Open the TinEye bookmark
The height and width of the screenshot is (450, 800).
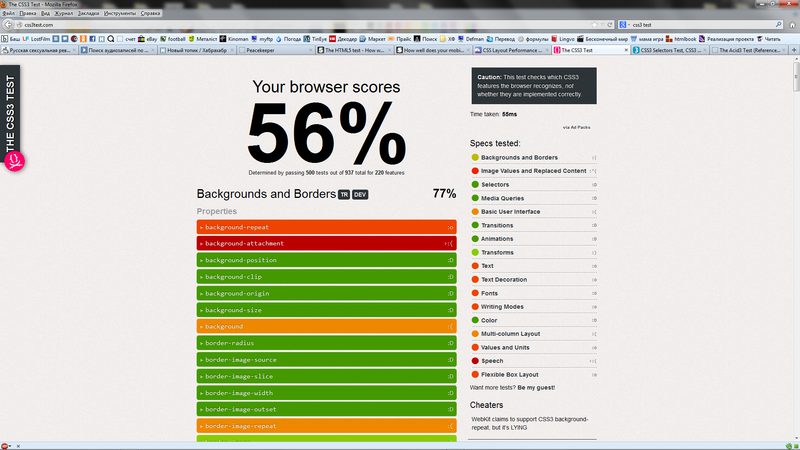pyautogui.click(x=315, y=39)
